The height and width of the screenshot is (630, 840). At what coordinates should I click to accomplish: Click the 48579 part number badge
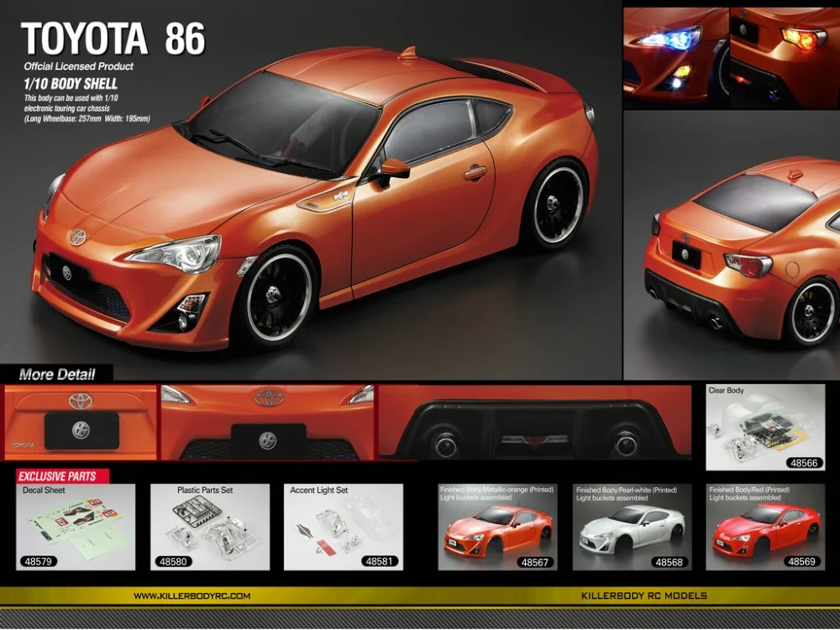tap(39, 561)
